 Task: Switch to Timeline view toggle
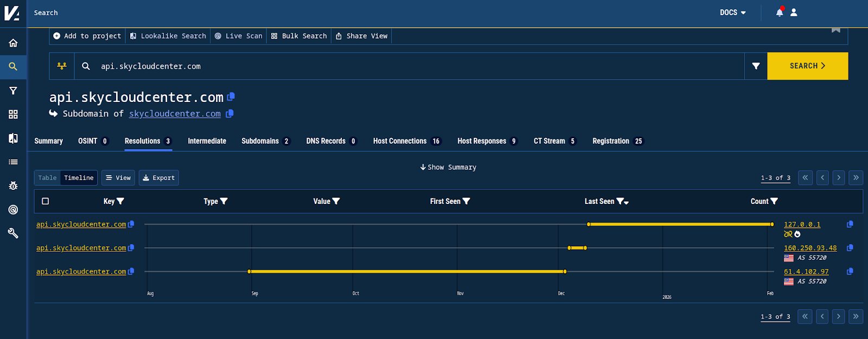click(79, 178)
